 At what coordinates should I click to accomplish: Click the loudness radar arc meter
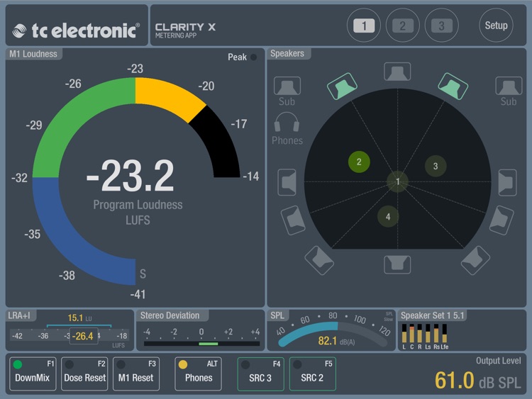(x=135, y=181)
